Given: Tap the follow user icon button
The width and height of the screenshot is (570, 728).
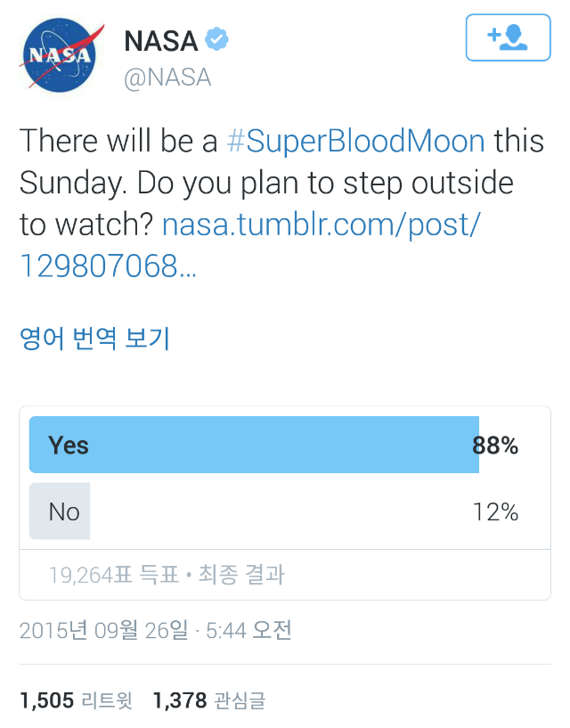Looking at the screenshot, I should 508,37.
